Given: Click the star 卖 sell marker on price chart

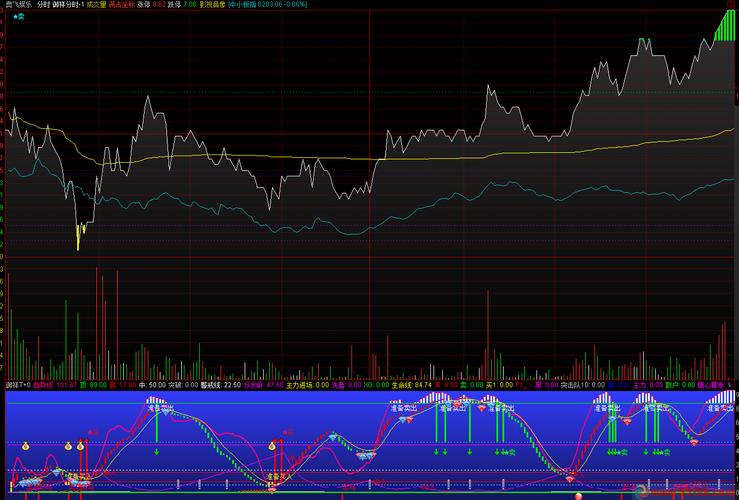Looking at the screenshot, I should click(x=19, y=17).
